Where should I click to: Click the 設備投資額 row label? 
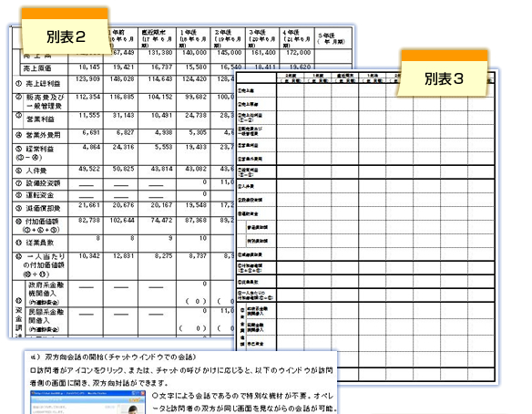44,183
